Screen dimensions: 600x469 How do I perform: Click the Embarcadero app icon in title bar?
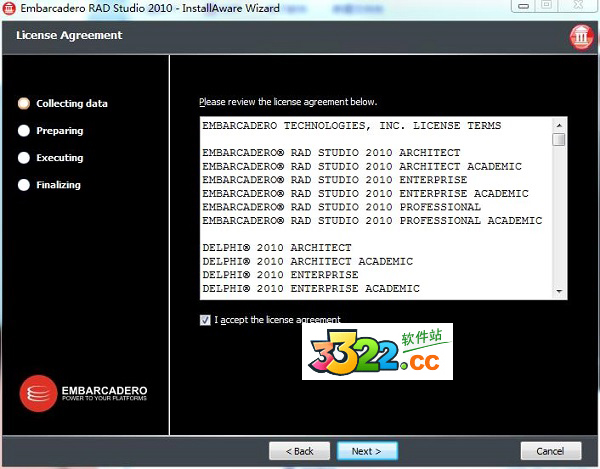click(x=10, y=9)
